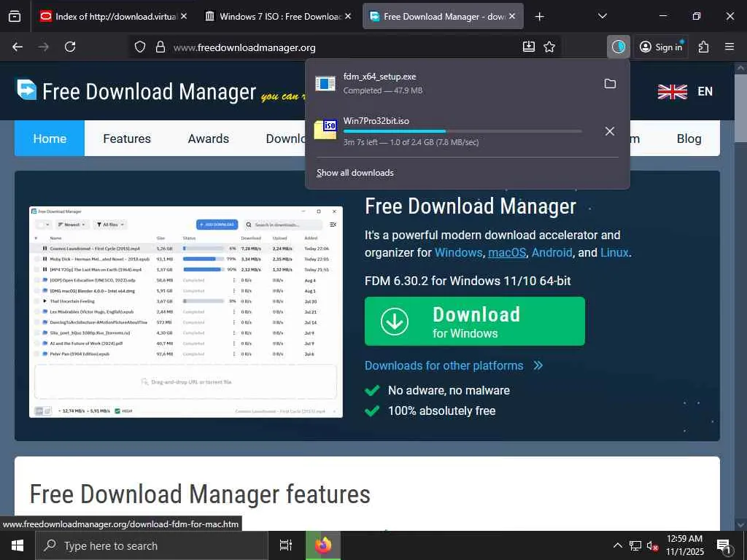Follow the macOS platform link
This screenshot has width=747, height=560.
pos(507,252)
